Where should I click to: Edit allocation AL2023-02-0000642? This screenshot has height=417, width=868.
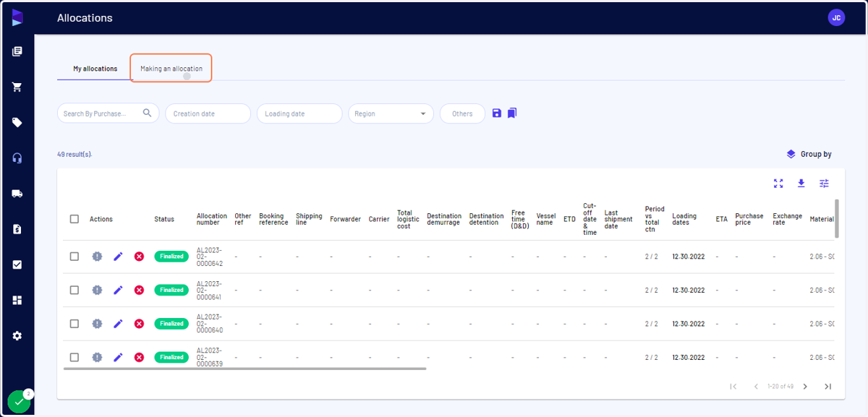118,257
